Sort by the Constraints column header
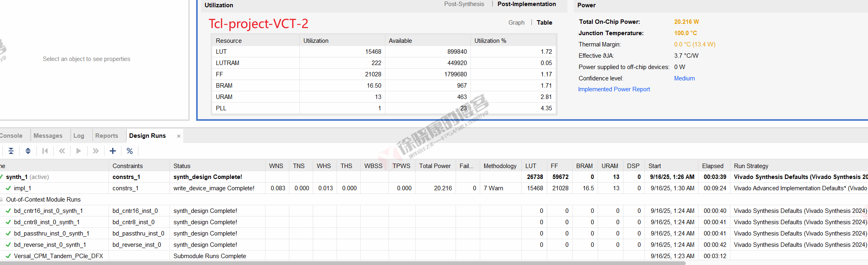The height and width of the screenshot is (265, 868). (139, 166)
